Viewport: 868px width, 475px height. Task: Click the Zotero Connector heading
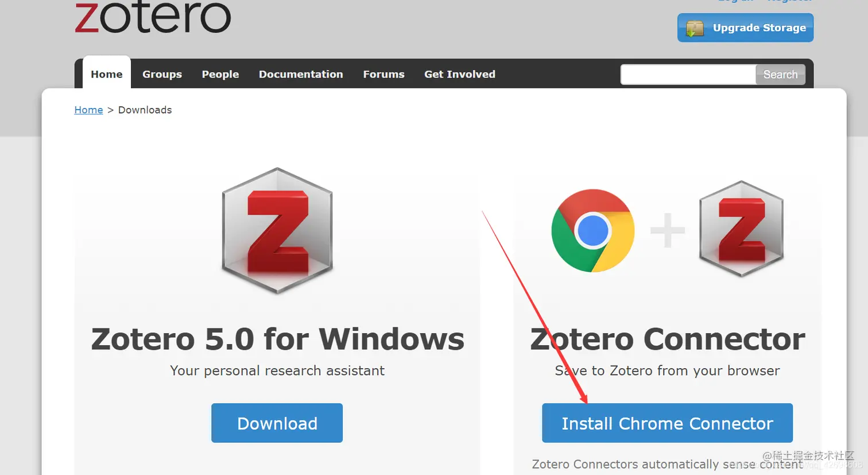click(668, 339)
